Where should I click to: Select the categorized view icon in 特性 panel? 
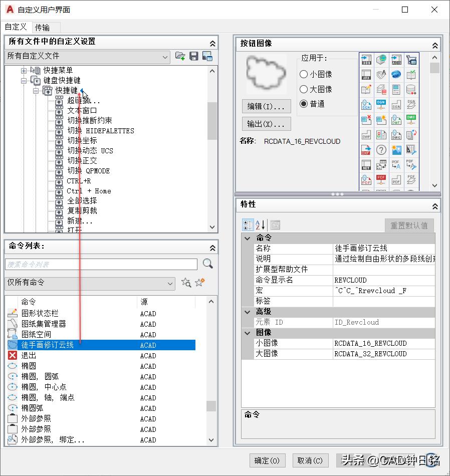tap(248, 224)
